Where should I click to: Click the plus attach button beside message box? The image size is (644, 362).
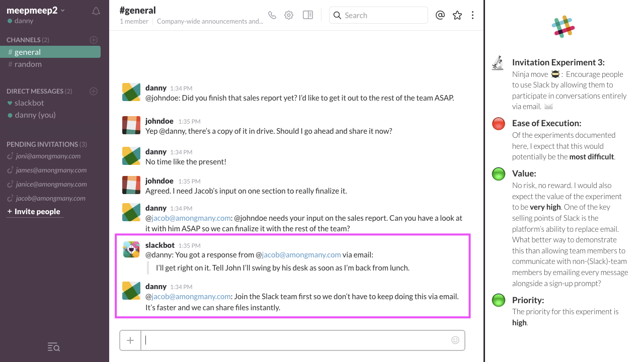coord(130,340)
